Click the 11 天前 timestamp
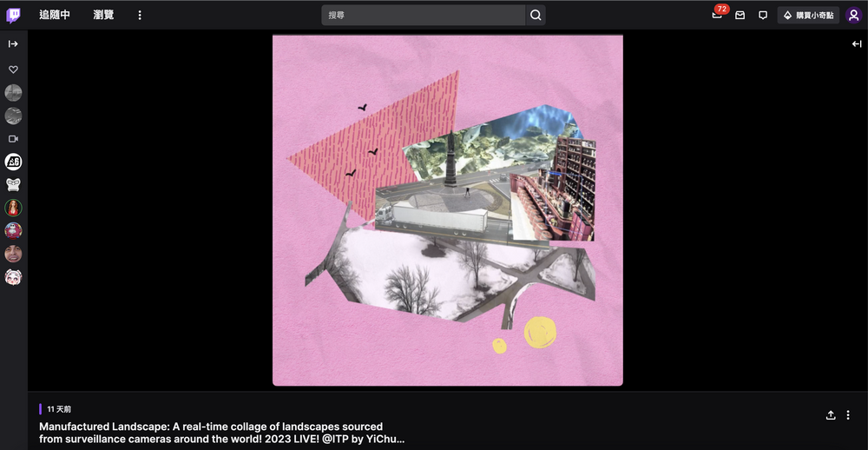Image resolution: width=868 pixels, height=450 pixels. tap(59, 409)
